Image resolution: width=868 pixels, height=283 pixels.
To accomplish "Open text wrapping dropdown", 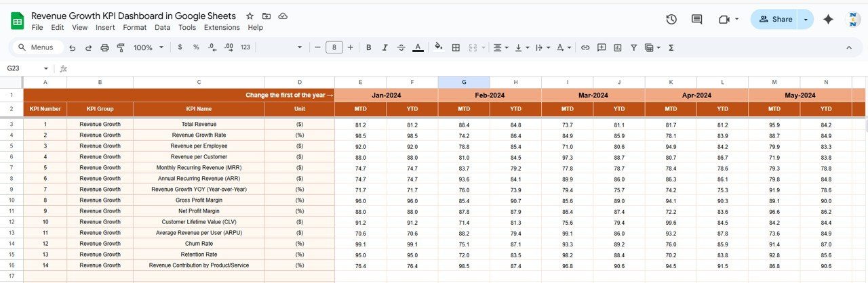I will coord(542,47).
